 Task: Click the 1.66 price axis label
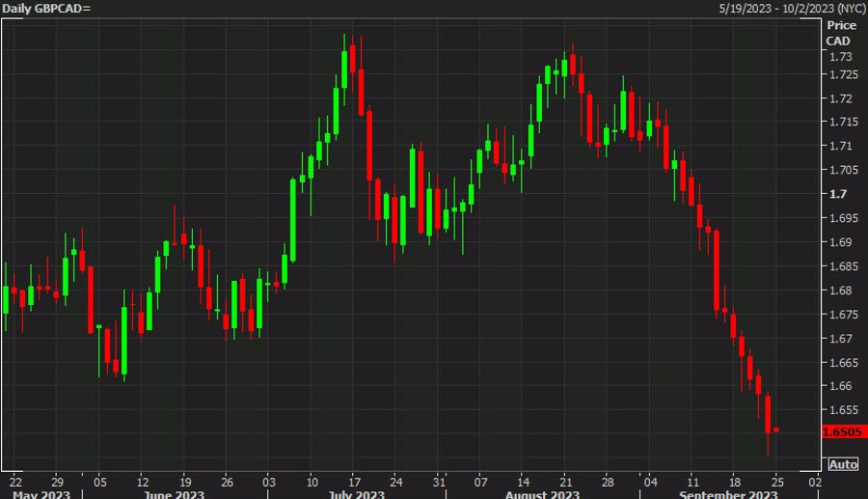[839, 386]
